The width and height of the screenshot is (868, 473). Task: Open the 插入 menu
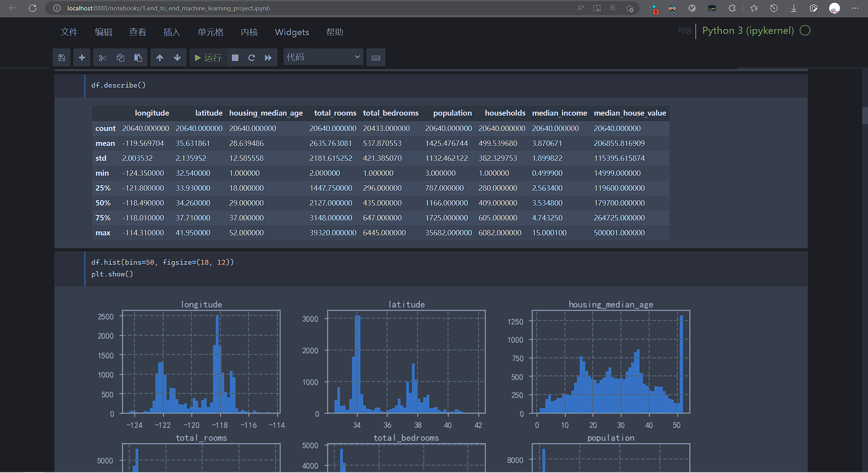[172, 32]
